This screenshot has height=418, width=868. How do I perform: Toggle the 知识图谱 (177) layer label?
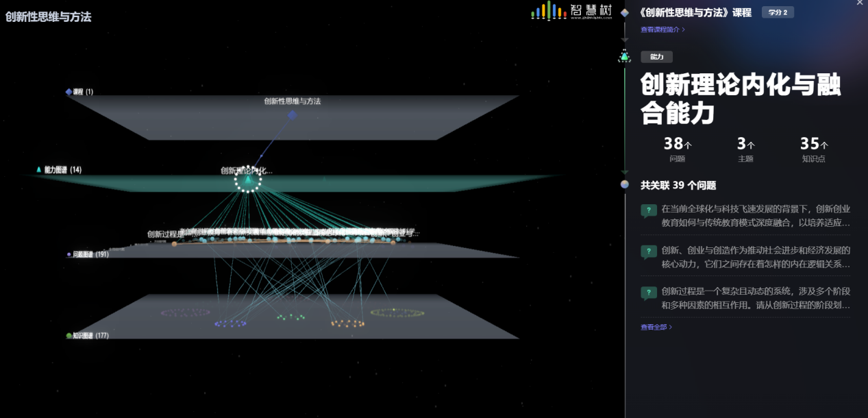coord(90,336)
